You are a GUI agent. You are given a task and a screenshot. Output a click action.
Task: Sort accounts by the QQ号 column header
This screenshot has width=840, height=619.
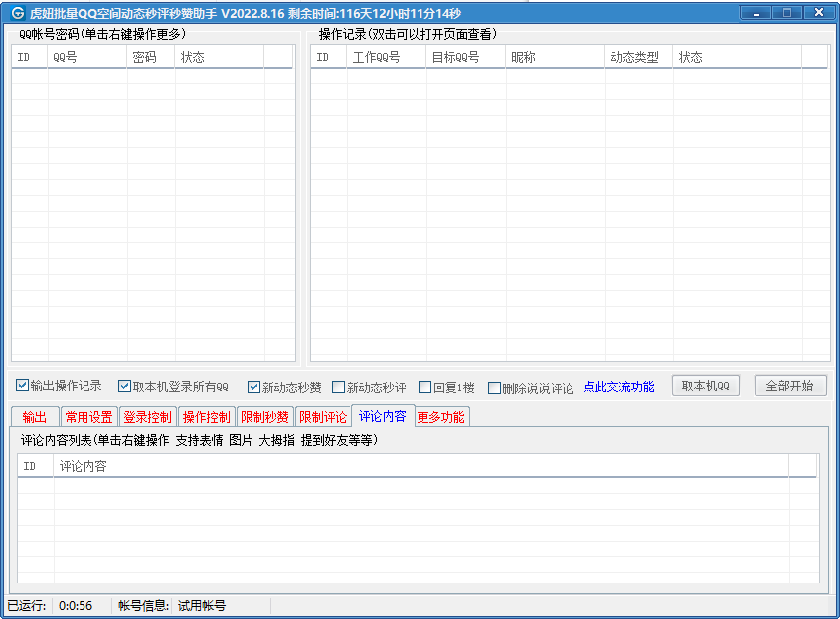point(86,57)
